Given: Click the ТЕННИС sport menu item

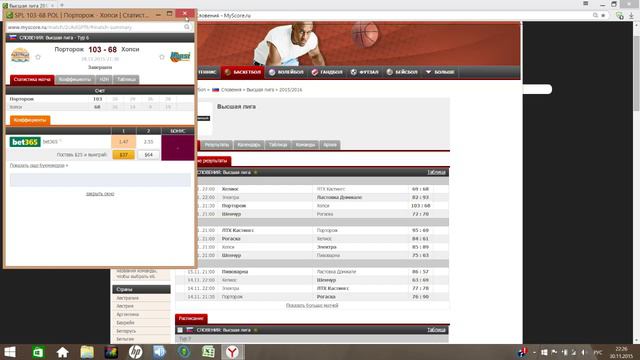Looking at the screenshot, I should (x=207, y=72).
